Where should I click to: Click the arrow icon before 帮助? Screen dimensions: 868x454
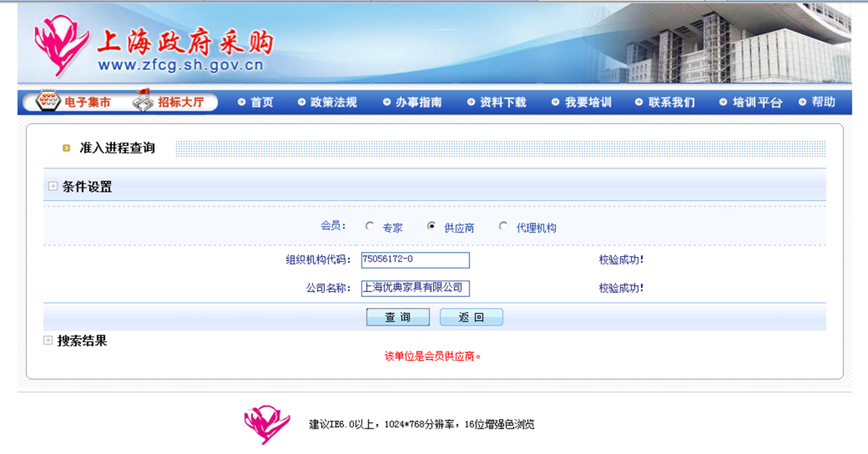802,102
